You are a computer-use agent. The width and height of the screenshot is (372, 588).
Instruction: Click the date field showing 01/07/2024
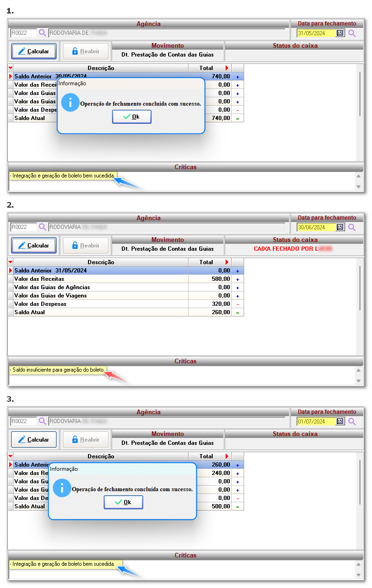[316, 421]
